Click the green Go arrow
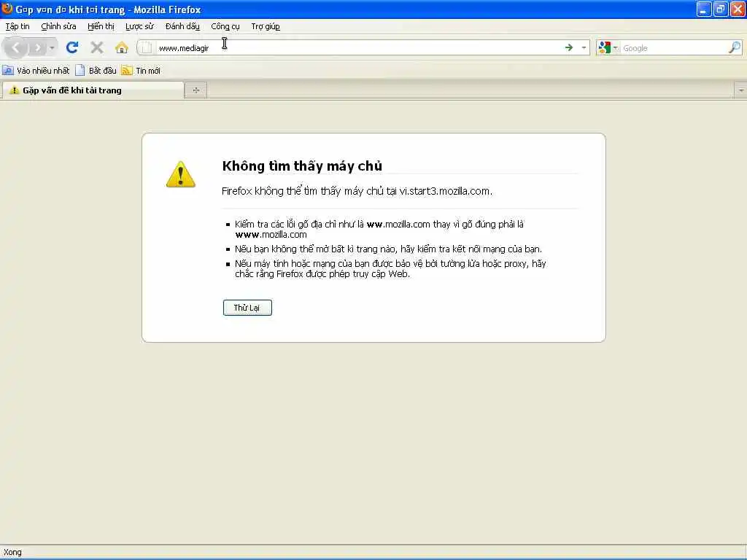 (569, 47)
